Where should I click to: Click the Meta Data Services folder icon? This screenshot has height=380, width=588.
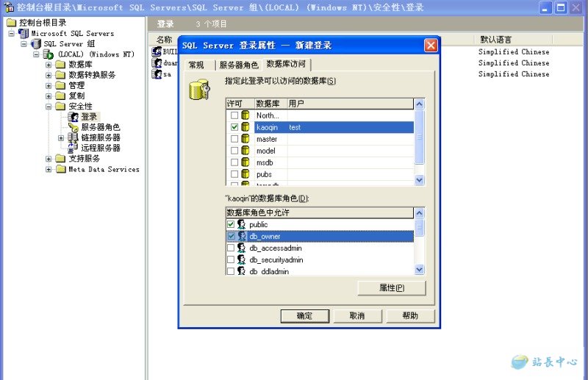pos(60,169)
